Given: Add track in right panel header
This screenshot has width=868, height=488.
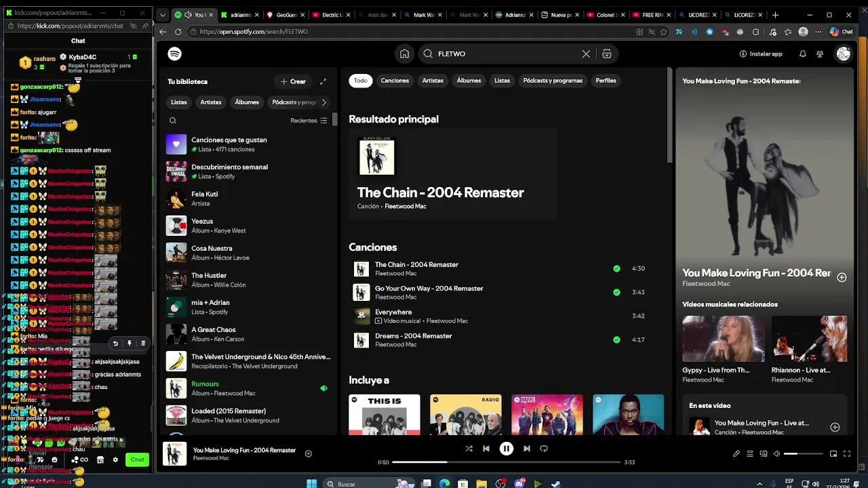Looking at the screenshot, I should click(842, 277).
